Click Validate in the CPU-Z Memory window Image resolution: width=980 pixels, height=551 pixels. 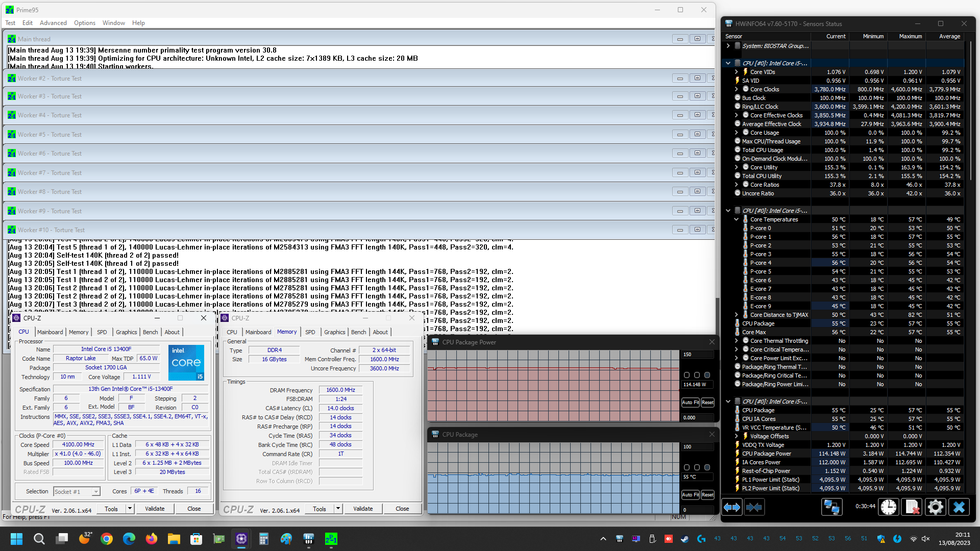click(363, 509)
